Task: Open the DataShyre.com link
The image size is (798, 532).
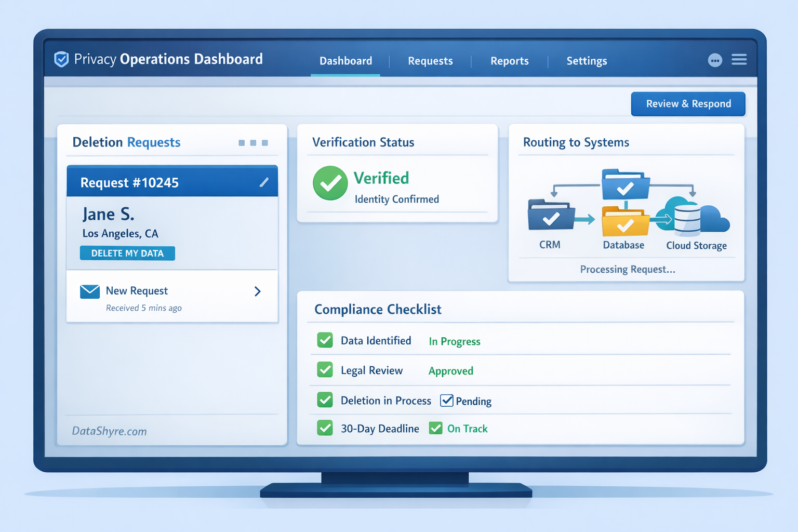Action: point(109,431)
